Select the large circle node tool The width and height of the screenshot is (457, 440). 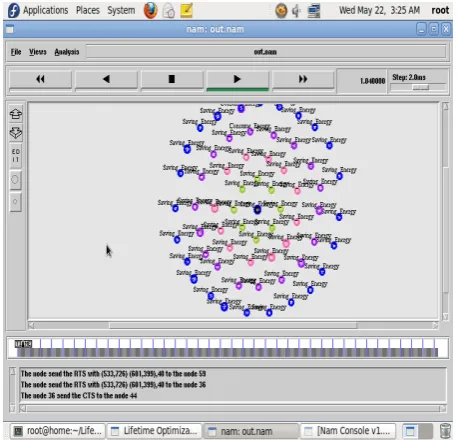(15, 180)
